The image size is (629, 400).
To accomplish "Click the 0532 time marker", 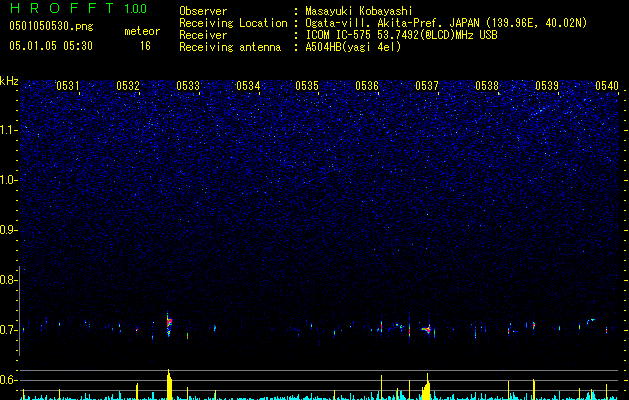I will point(128,86).
